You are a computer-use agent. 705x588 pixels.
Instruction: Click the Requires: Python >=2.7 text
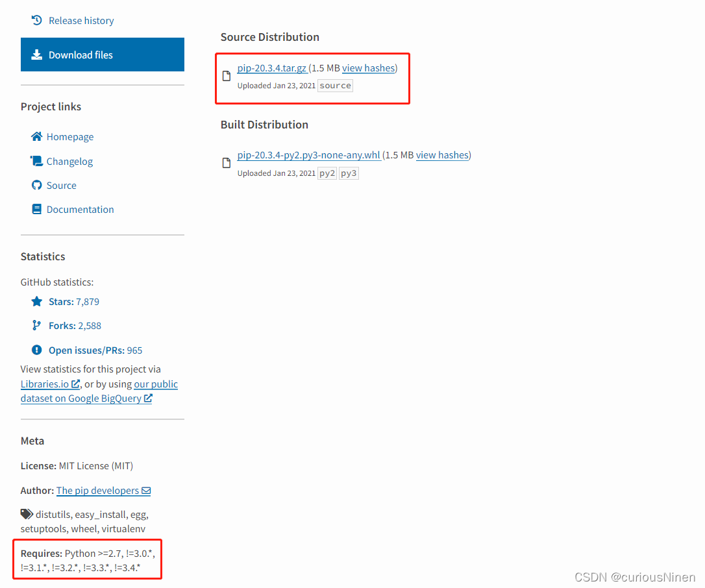(x=88, y=560)
